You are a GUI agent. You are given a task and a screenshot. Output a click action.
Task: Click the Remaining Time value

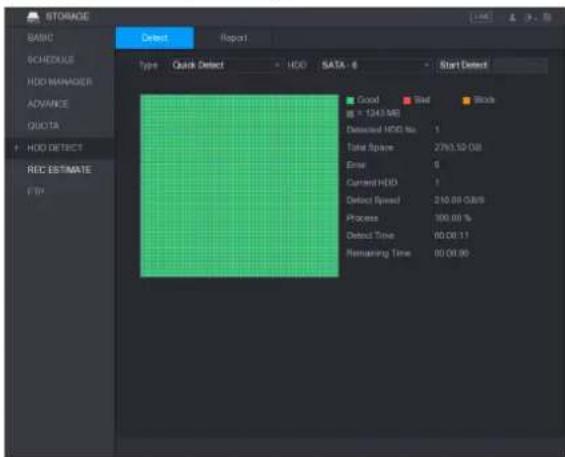tap(451, 253)
